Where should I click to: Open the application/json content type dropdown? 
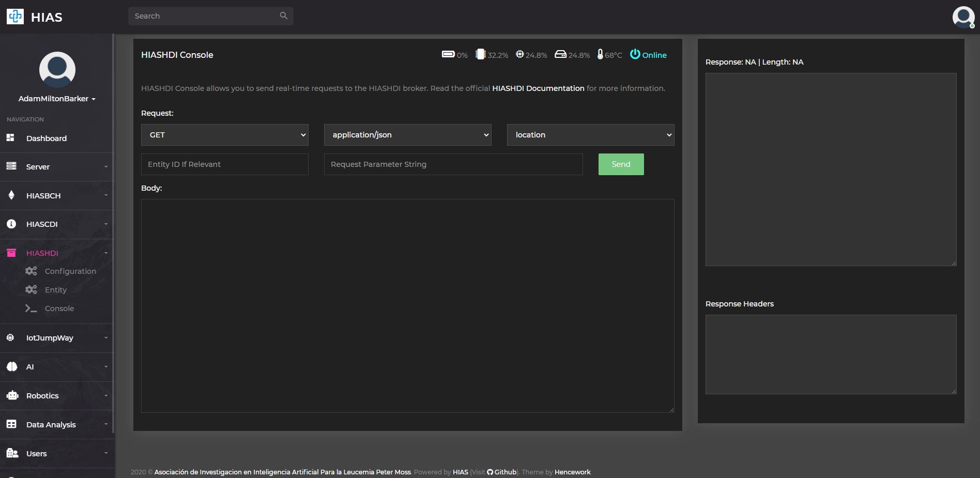(x=408, y=135)
